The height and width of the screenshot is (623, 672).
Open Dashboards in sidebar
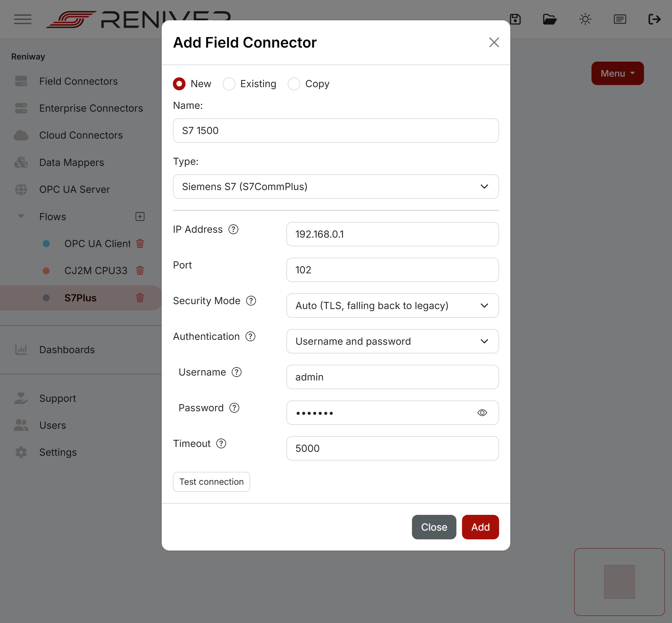pos(67,350)
